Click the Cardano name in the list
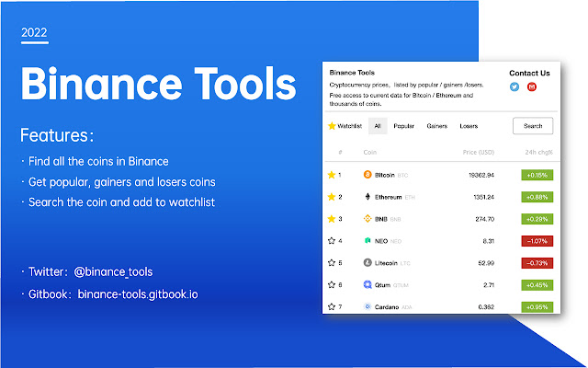 (x=387, y=306)
